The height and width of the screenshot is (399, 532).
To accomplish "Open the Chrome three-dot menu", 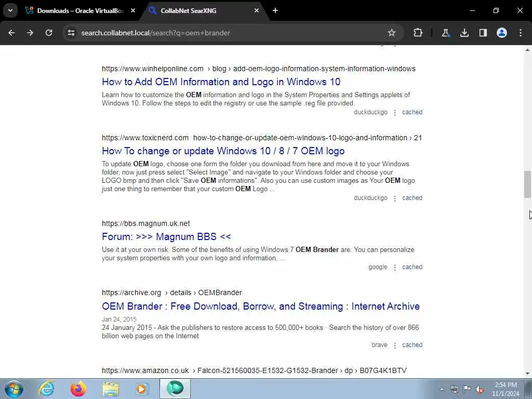I will click(x=521, y=33).
